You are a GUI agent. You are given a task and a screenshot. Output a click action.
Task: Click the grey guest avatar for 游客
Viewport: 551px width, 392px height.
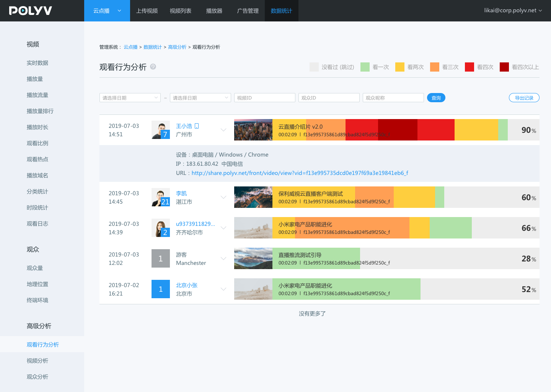[x=161, y=258]
